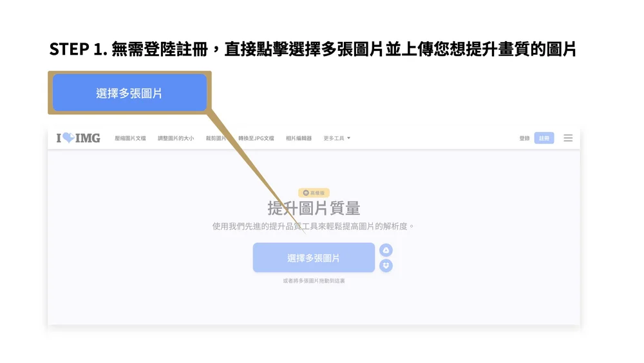Screen dimensions: 644x363
Task: Open 調整圖片的大小 menu item
Action: [x=176, y=138]
